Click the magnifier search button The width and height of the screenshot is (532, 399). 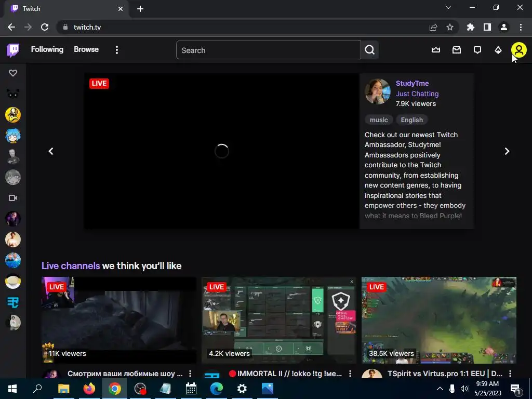click(370, 50)
